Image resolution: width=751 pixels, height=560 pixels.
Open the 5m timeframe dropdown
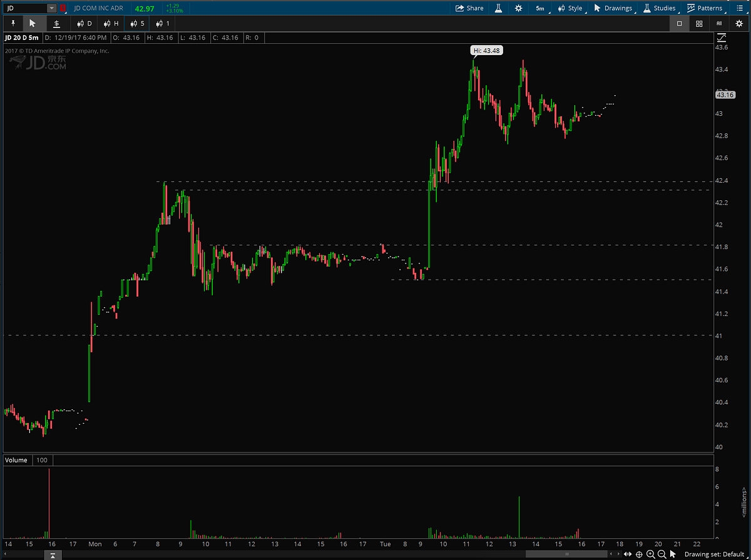tap(539, 8)
